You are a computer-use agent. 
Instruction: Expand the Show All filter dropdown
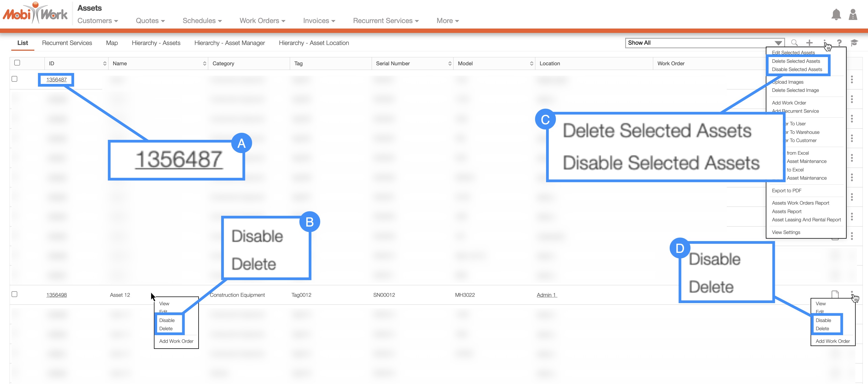[778, 43]
